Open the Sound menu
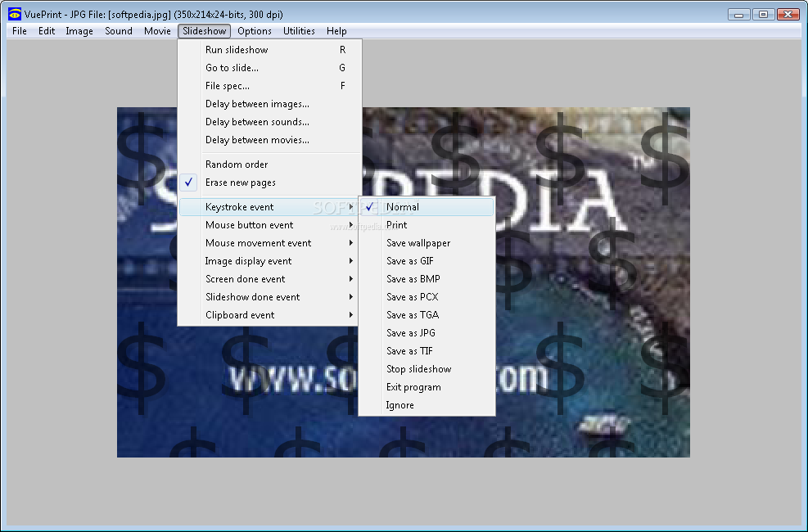 tap(119, 31)
